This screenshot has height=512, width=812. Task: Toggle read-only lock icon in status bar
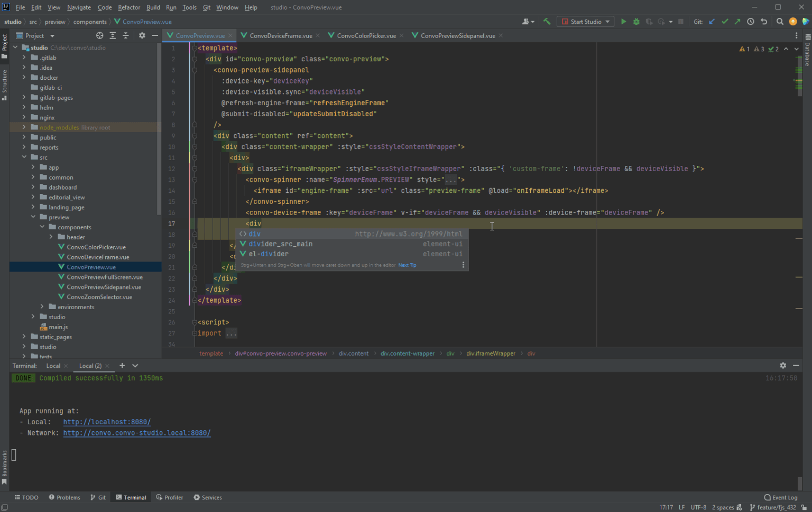[804, 507]
